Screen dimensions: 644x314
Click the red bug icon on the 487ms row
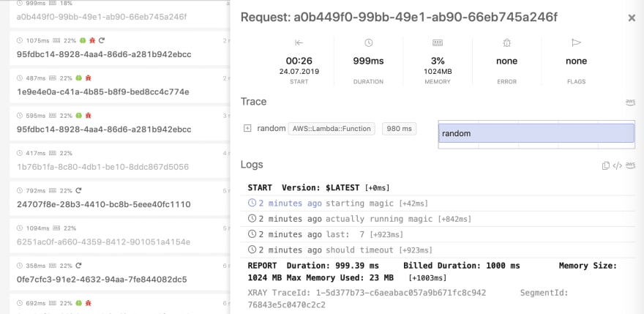point(89,78)
